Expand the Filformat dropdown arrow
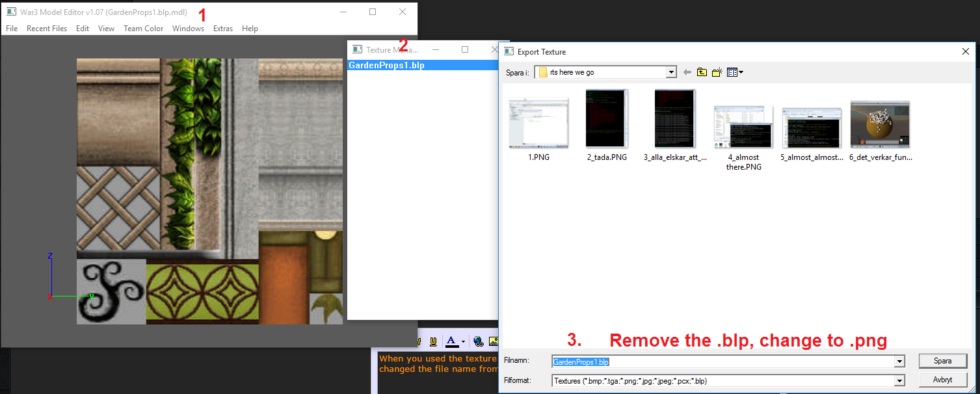 click(900, 381)
